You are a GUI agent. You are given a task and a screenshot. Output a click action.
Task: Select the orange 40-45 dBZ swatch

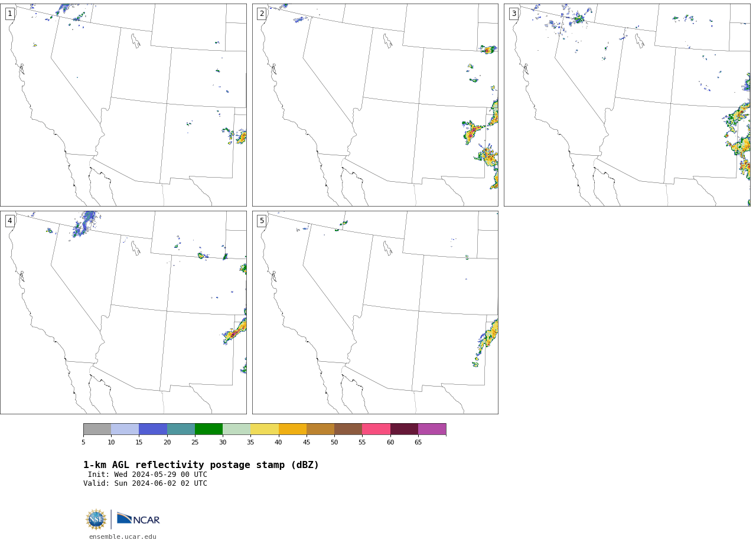click(292, 429)
